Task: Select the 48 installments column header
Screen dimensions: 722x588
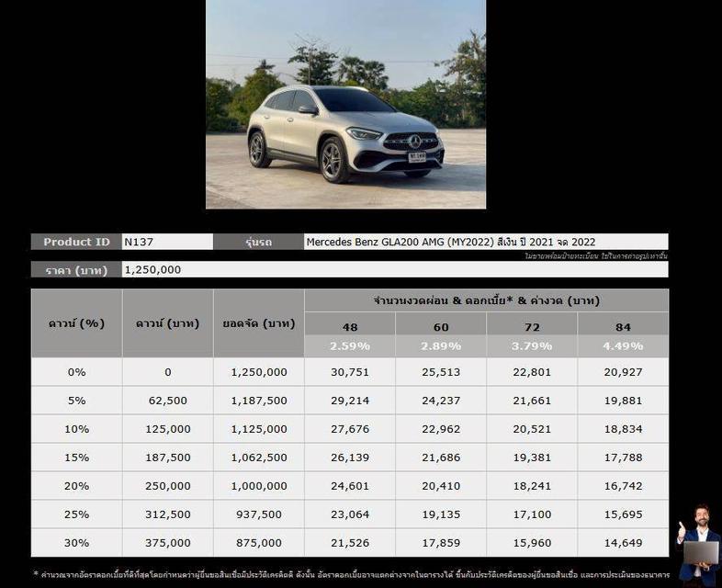Action: pos(350,326)
